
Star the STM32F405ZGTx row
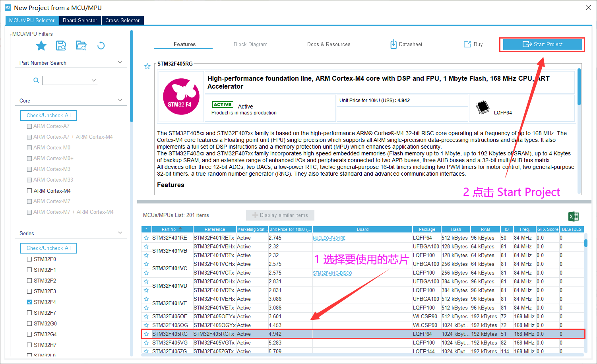[146, 352]
